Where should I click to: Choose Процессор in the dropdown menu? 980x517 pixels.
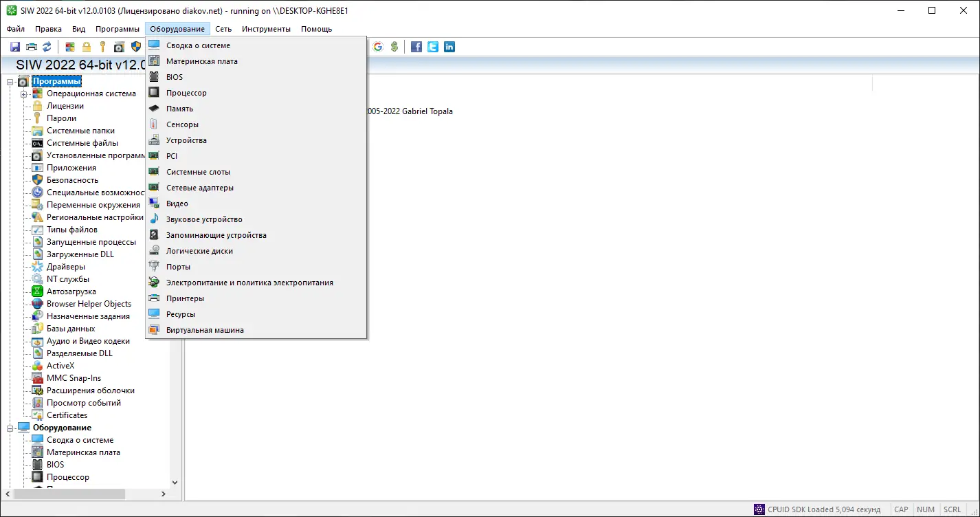click(256, 93)
